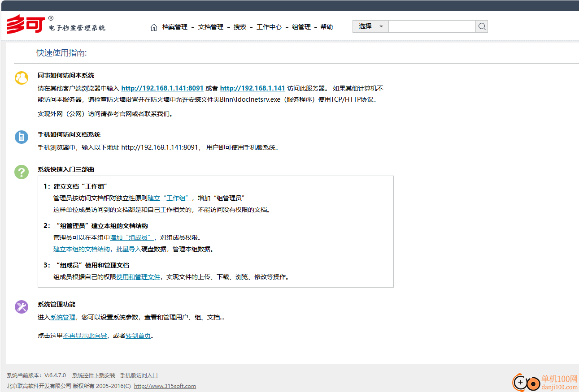579x392 pixels.
Task: Open the 选择 search scope dropdown
Action: [370, 26]
